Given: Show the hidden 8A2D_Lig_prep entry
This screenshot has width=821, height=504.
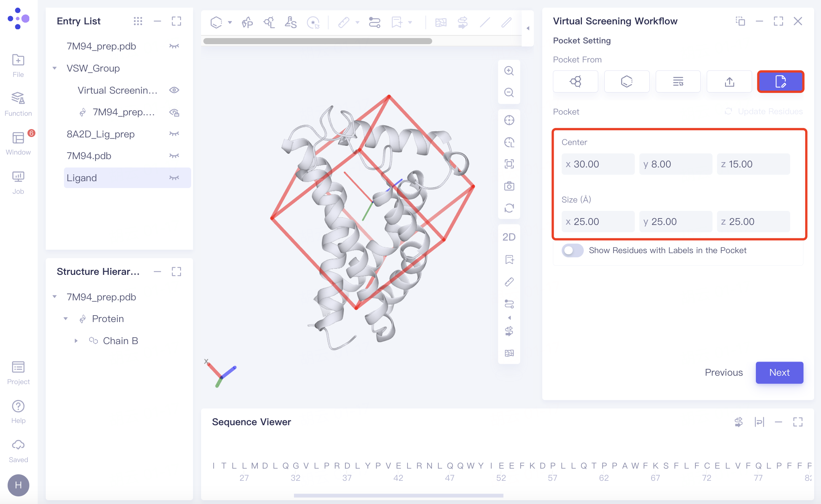Looking at the screenshot, I should [174, 134].
